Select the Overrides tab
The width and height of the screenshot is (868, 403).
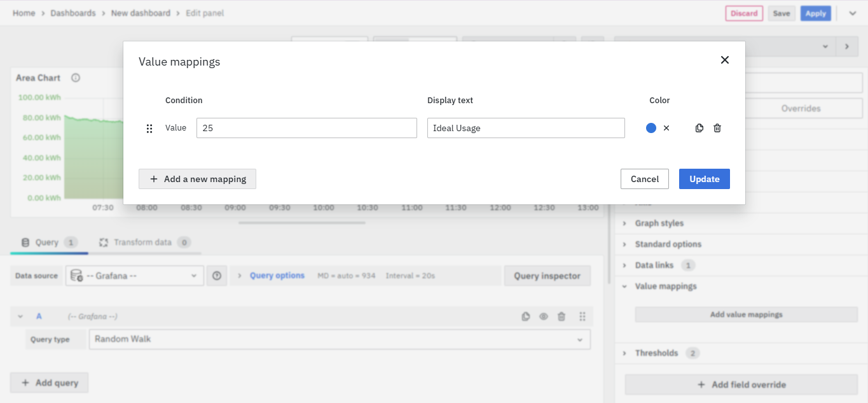tap(801, 108)
